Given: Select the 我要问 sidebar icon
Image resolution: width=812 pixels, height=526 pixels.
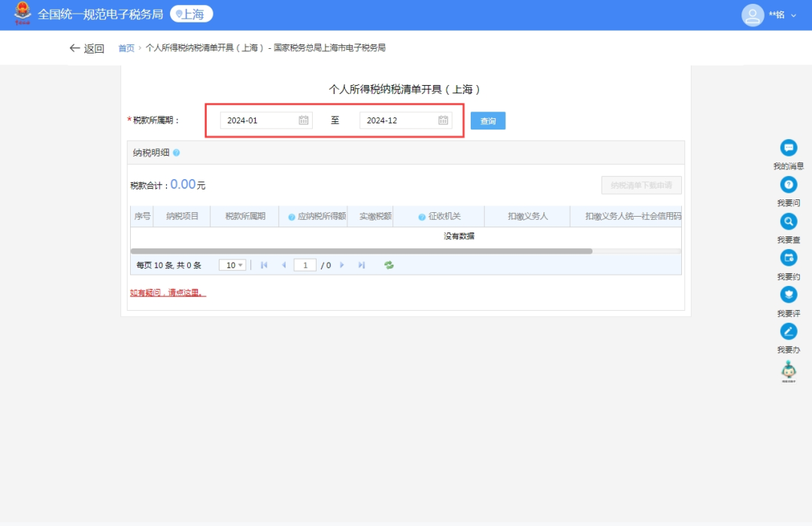Looking at the screenshot, I should click(788, 184).
